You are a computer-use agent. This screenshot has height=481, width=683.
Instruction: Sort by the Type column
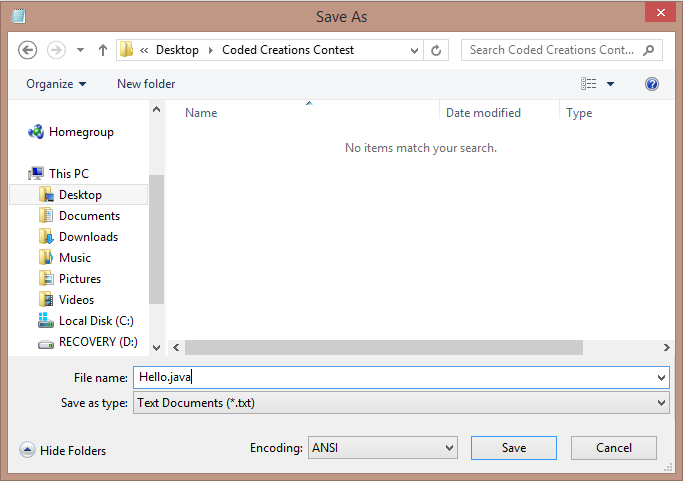coord(579,113)
